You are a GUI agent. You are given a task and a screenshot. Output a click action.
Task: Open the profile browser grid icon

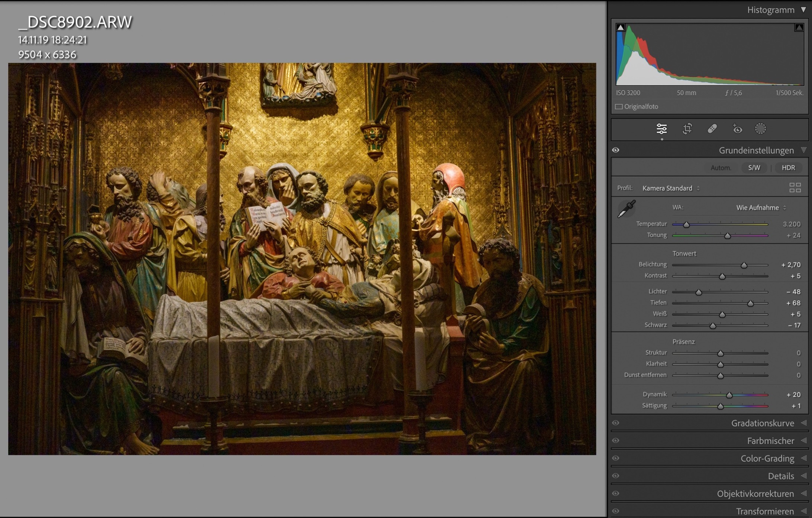pos(795,188)
